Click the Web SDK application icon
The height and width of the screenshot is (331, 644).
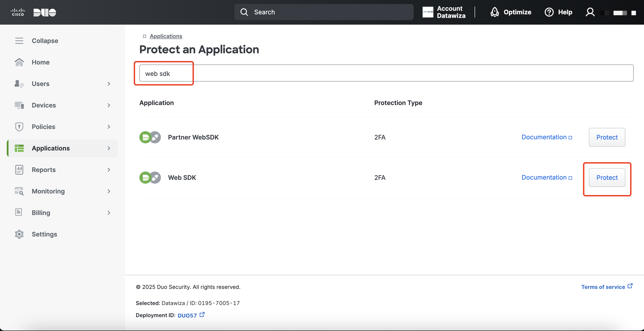[x=150, y=178]
